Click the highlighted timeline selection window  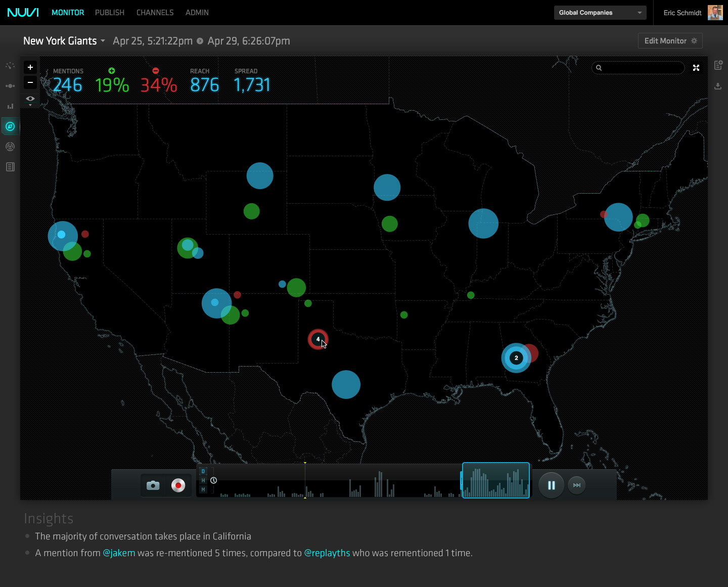[496, 480]
